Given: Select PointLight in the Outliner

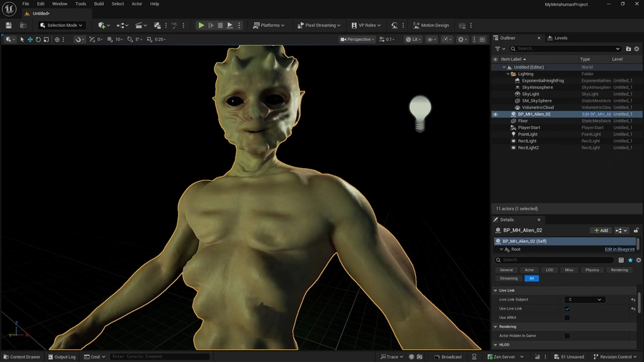Looking at the screenshot, I should tap(528, 134).
